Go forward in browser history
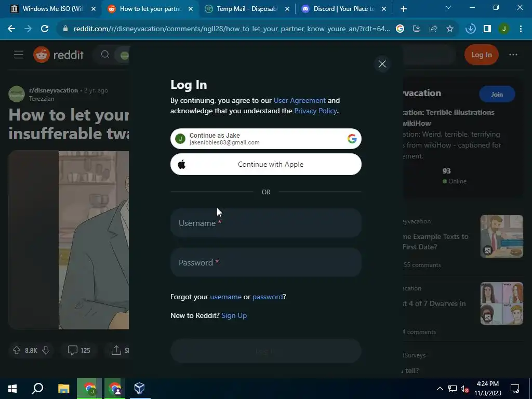Screen dimensions: 532x399 28,29
